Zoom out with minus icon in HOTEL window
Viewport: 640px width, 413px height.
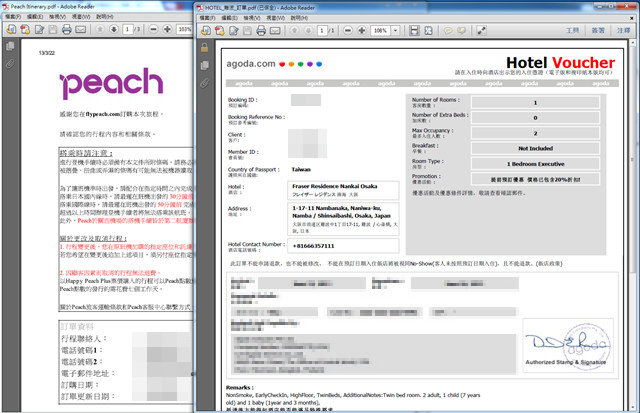tap(348, 31)
